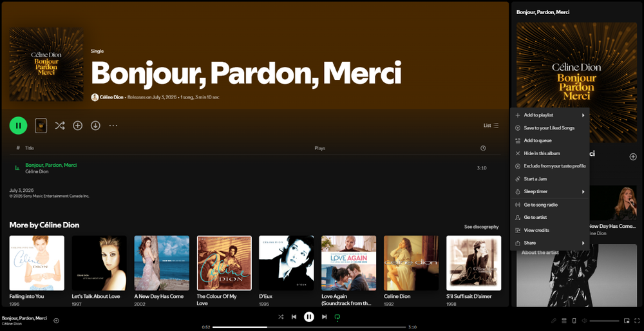Toggle the green repeat button

click(337, 317)
